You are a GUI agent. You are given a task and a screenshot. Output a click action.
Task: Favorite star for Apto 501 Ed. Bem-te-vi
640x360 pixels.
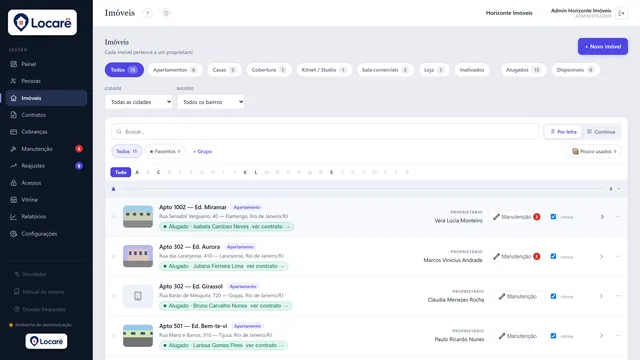tap(113, 336)
